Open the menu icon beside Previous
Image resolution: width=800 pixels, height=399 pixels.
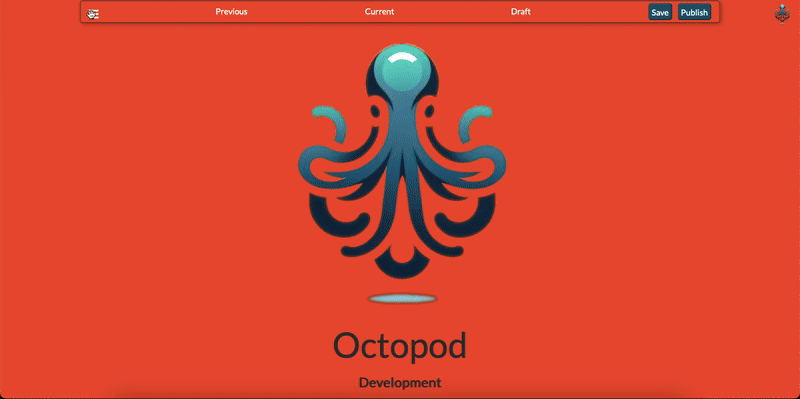click(x=93, y=14)
